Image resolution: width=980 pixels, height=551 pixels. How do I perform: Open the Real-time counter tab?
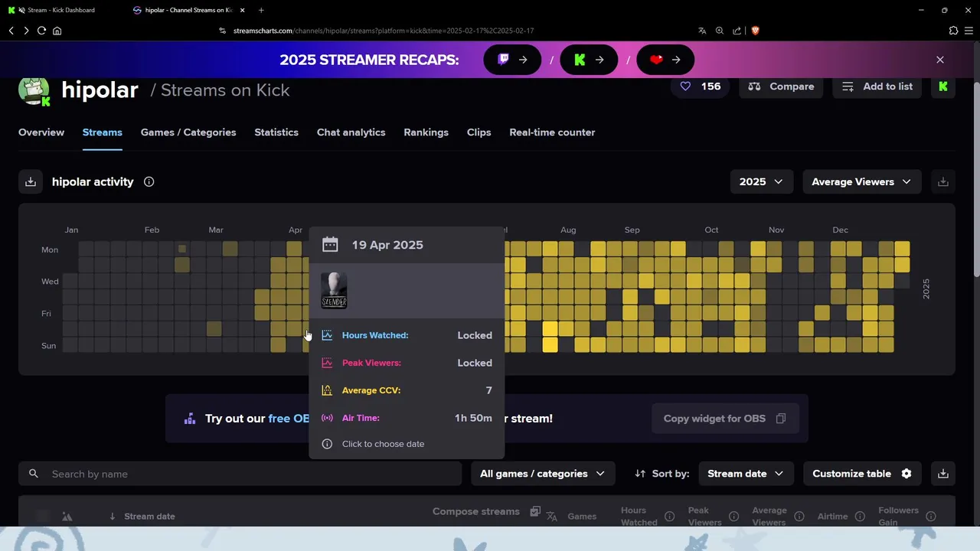pos(552,132)
